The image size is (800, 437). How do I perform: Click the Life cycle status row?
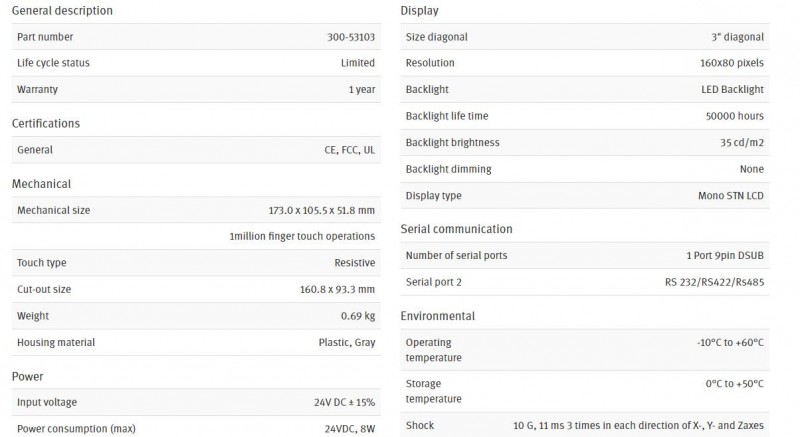tap(196, 63)
